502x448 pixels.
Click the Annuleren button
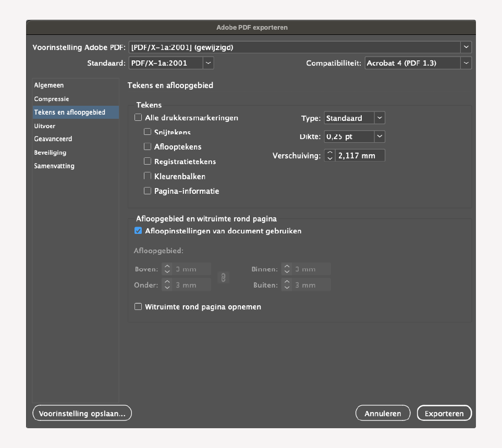383,413
